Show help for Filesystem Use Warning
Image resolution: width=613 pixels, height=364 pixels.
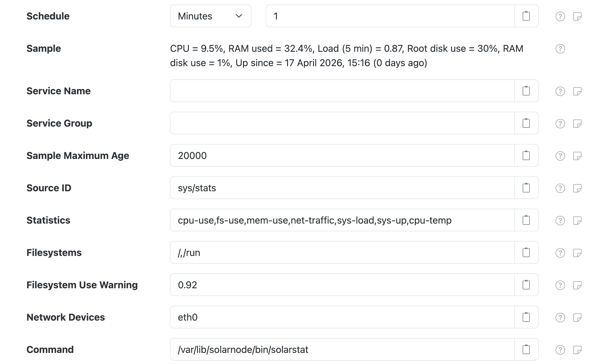tap(560, 285)
